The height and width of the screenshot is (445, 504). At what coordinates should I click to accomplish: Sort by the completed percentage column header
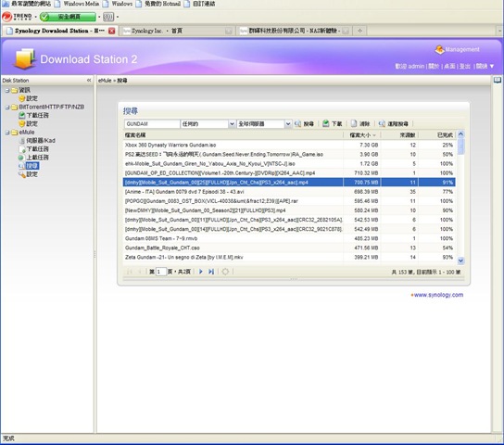(436, 135)
